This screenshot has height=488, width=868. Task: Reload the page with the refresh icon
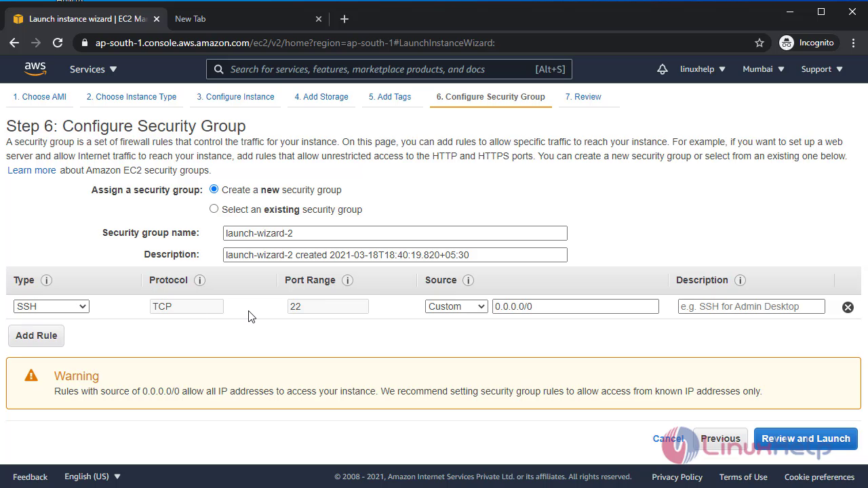pos(58,43)
